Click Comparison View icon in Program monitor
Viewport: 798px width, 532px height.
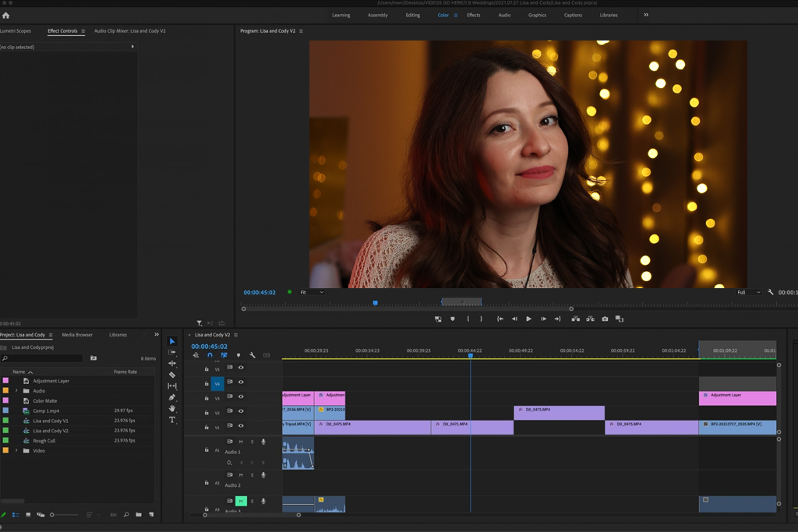tap(620, 319)
